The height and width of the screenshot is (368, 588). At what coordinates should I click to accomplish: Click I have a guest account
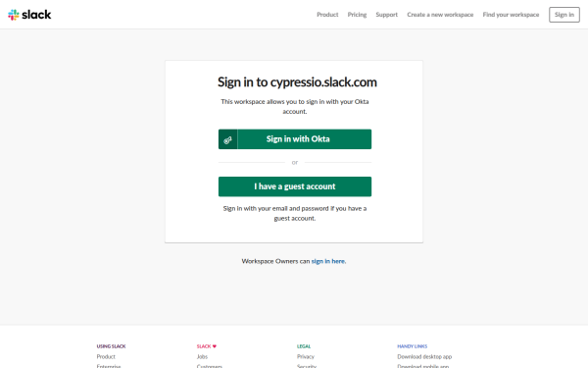(x=295, y=186)
